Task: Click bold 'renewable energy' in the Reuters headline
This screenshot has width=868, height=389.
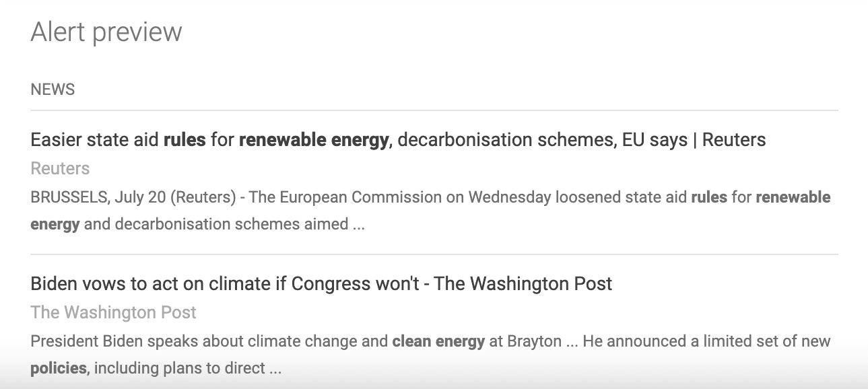Action: point(314,140)
